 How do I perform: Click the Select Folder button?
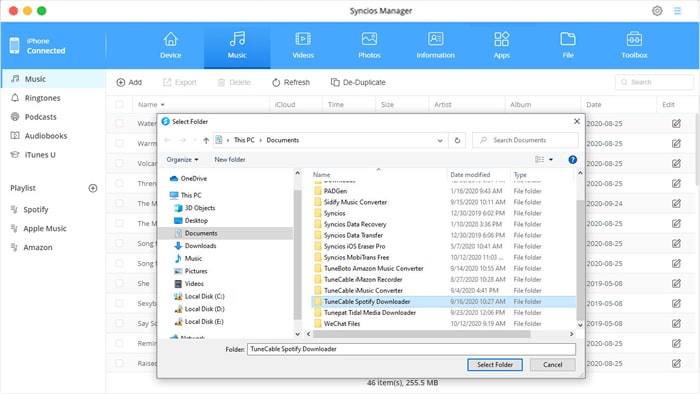[495, 365]
